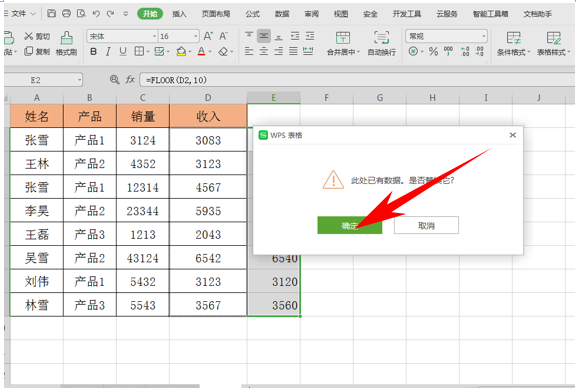576x388 pixels.
Task: Click the save icon in quick access bar
Action: [51, 14]
